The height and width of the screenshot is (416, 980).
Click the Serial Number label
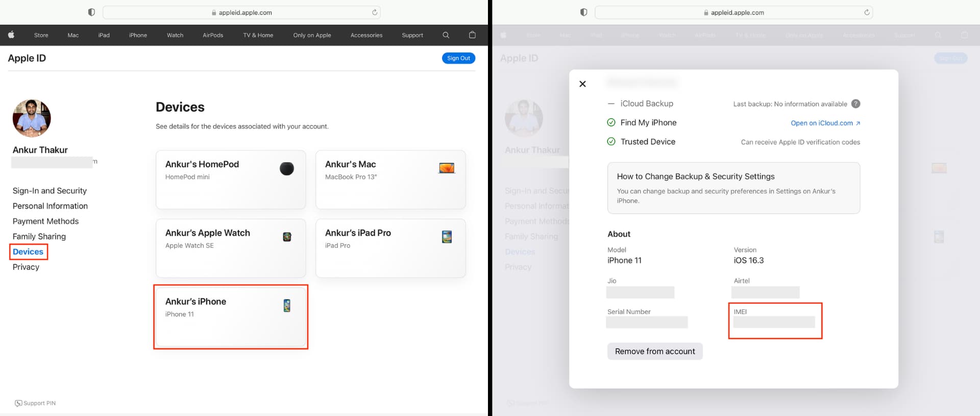click(629, 311)
